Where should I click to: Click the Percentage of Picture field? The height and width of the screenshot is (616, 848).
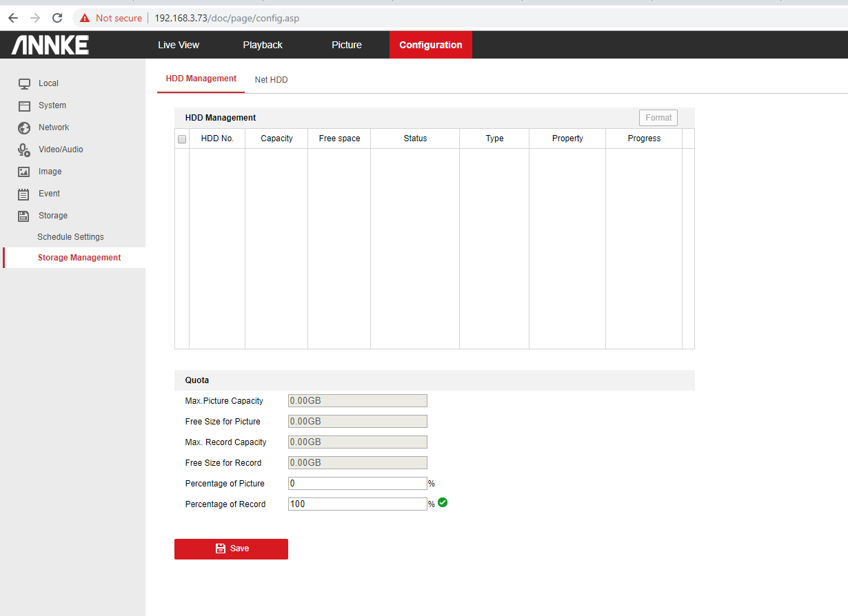tap(357, 484)
